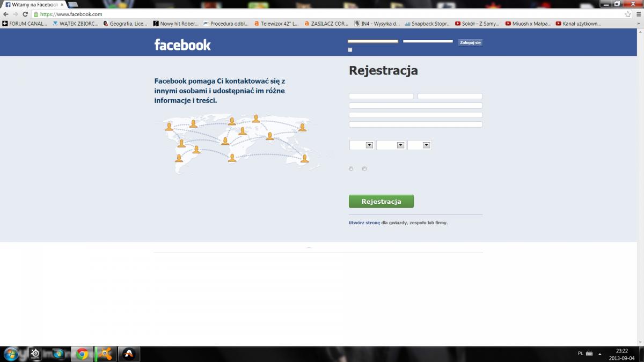
Task: Open the 'IN4 - Wysyłka d...' bookmark
Action: (x=377, y=24)
